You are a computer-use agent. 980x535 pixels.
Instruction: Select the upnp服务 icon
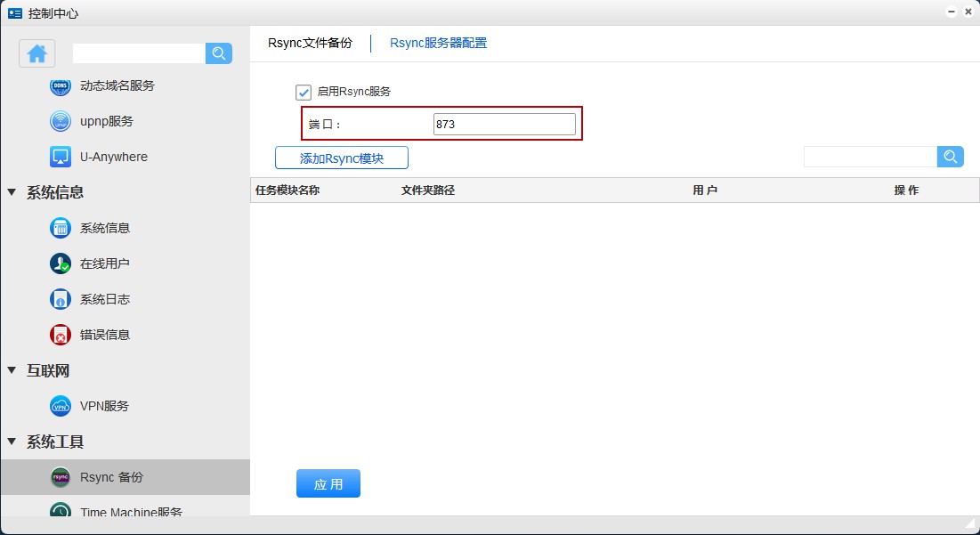pyautogui.click(x=61, y=122)
